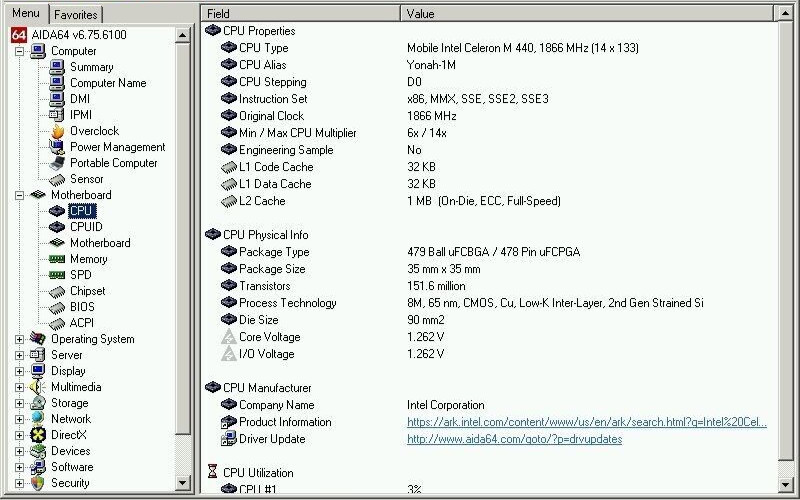Click the tree panel scroll down arrow
800x500 pixels.
tap(182, 482)
